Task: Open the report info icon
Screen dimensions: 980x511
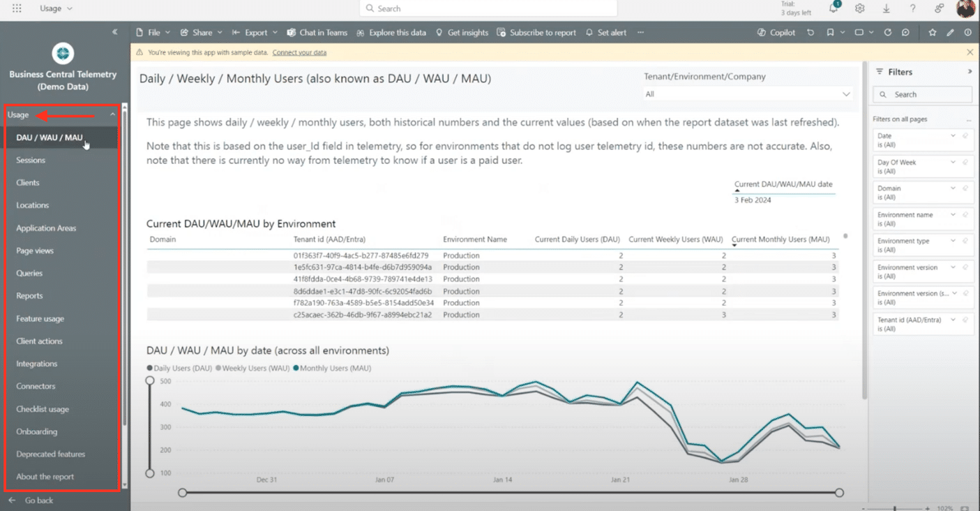Action: pyautogui.click(x=967, y=32)
